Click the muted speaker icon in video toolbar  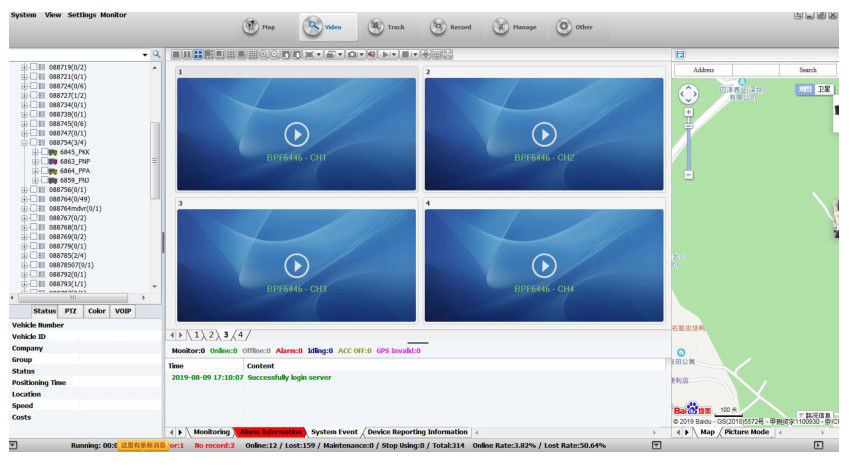point(371,54)
